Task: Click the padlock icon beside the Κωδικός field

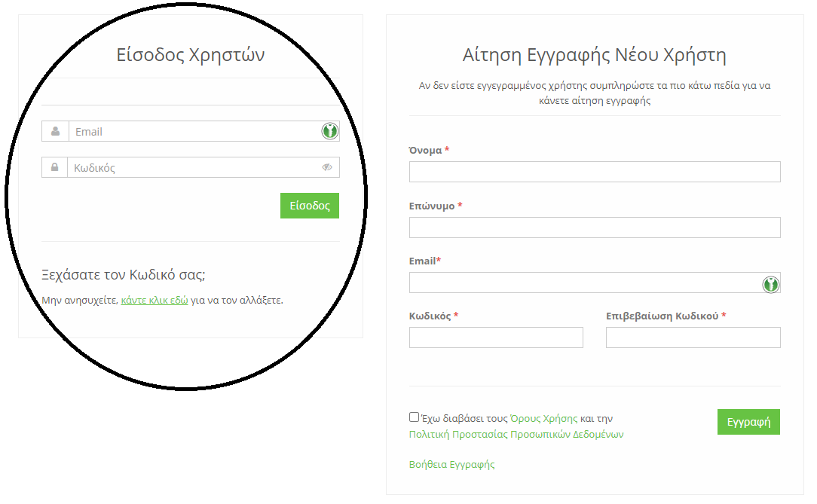Action: (54, 166)
